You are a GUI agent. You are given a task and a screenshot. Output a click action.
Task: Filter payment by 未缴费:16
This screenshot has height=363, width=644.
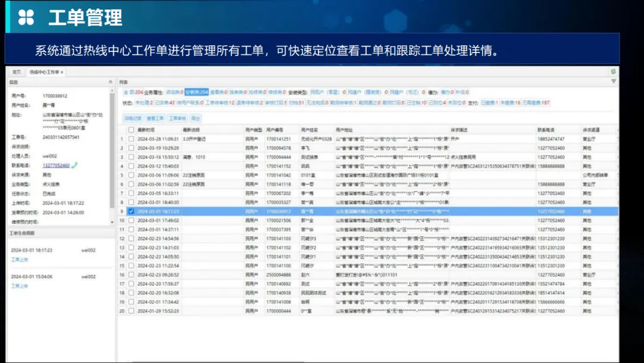tap(510, 103)
